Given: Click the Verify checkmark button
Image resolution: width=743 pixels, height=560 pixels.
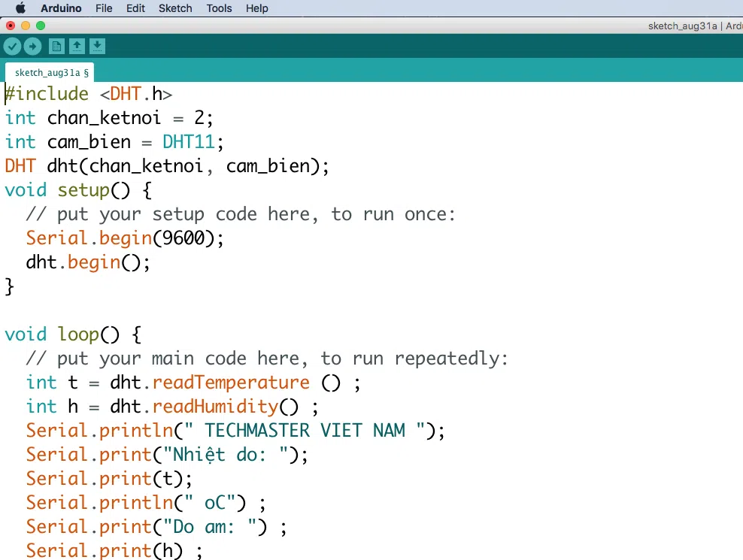Looking at the screenshot, I should tap(12, 47).
